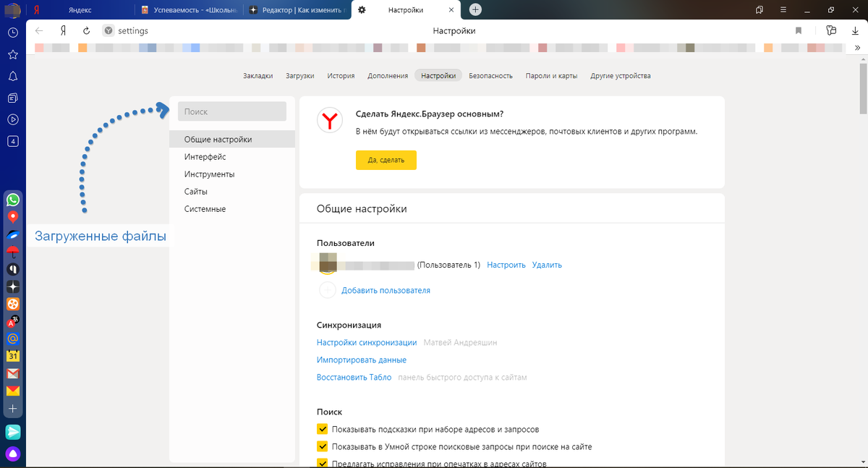
Task: Open the extensions icon beside downloads
Action: pos(831,31)
